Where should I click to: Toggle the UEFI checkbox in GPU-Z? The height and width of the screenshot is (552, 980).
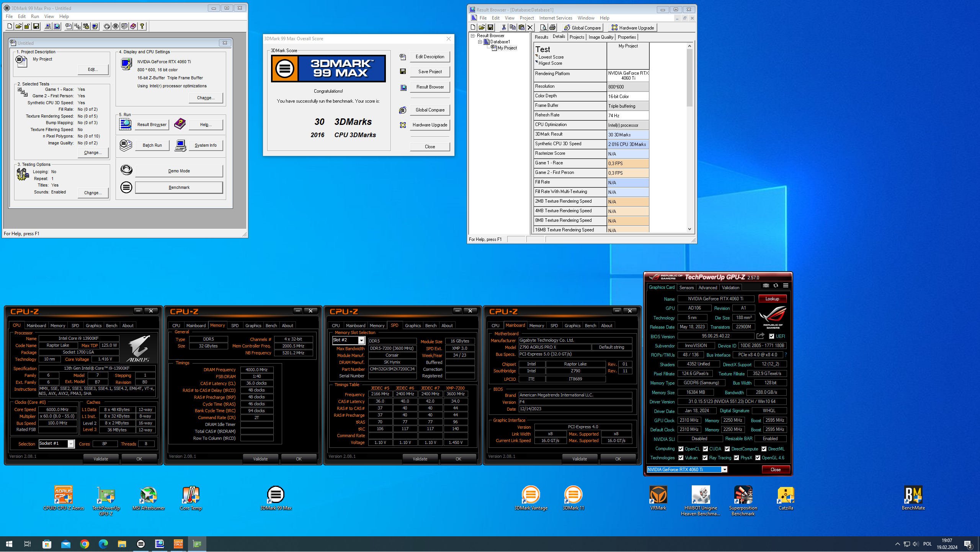pyautogui.click(x=772, y=336)
